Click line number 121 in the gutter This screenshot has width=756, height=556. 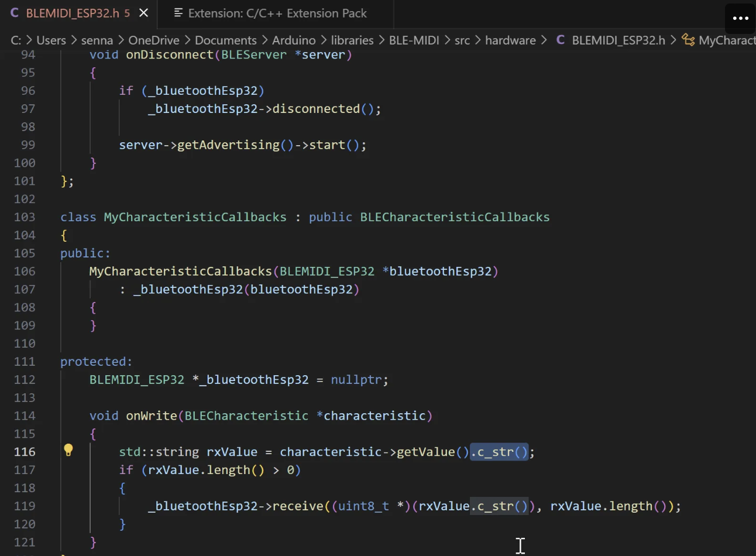(25, 542)
